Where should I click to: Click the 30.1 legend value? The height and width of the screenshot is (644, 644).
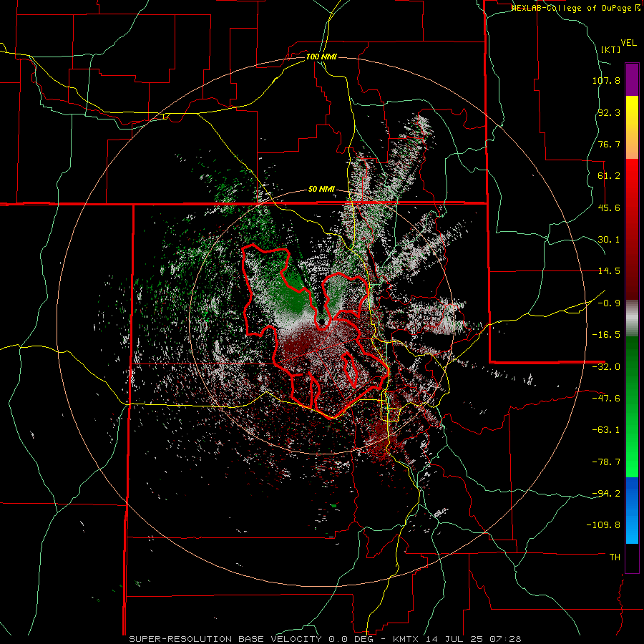[609, 240]
